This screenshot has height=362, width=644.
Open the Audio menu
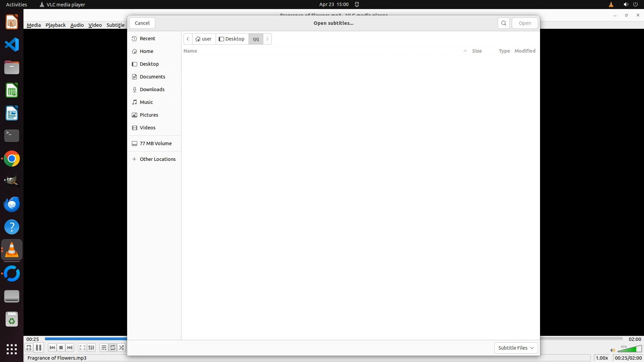(77, 25)
